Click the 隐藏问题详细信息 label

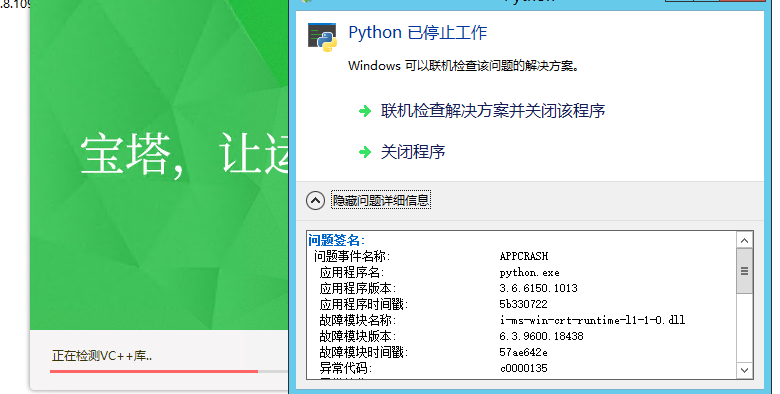point(381,200)
